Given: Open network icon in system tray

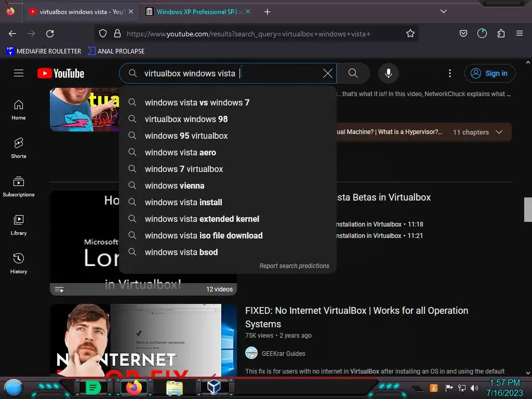Looking at the screenshot, I should [x=462, y=388].
